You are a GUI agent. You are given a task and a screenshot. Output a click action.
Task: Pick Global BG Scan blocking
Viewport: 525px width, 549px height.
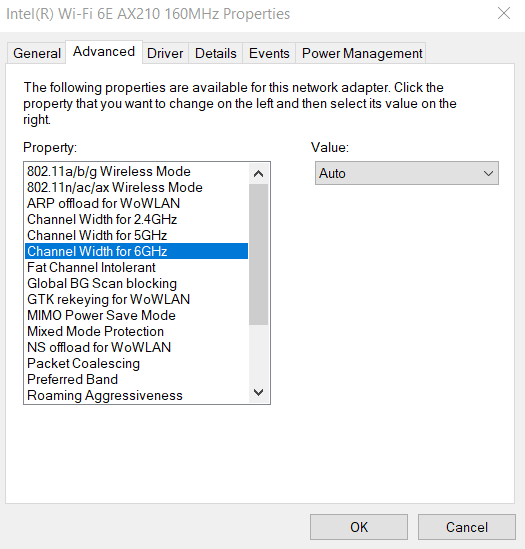coord(136,284)
